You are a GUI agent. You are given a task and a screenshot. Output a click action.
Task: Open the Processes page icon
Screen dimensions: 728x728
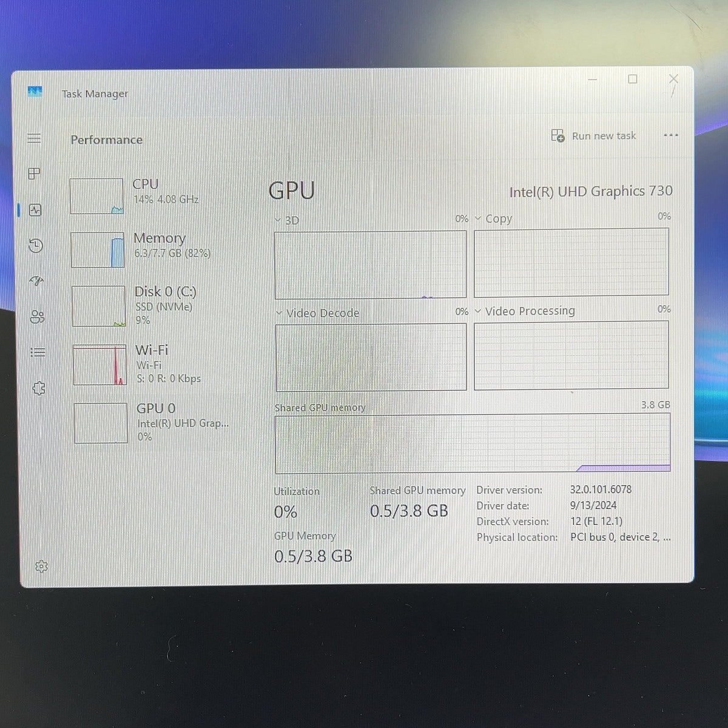coord(35,174)
